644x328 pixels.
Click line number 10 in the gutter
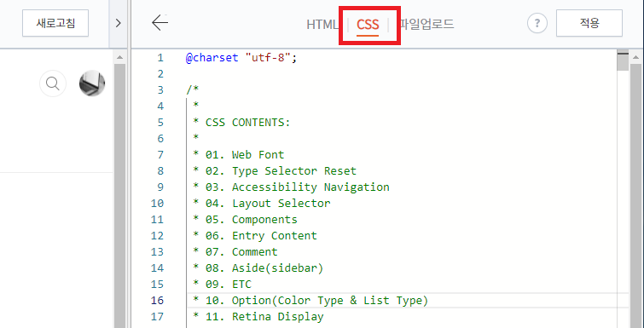click(x=157, y=204)
